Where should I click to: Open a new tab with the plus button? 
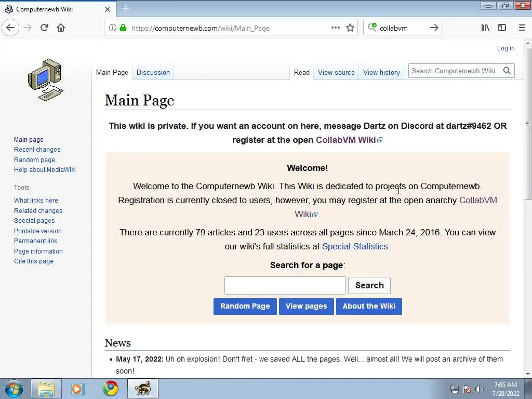[125, 8]
